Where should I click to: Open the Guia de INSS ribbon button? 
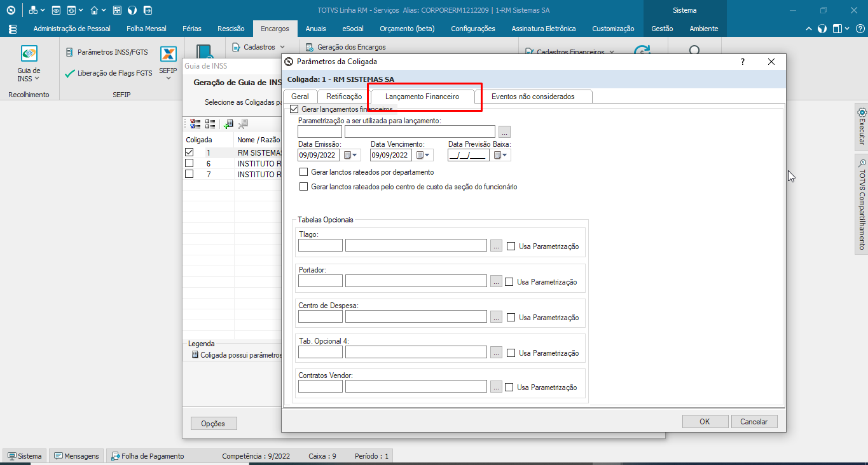pos(29,64)
